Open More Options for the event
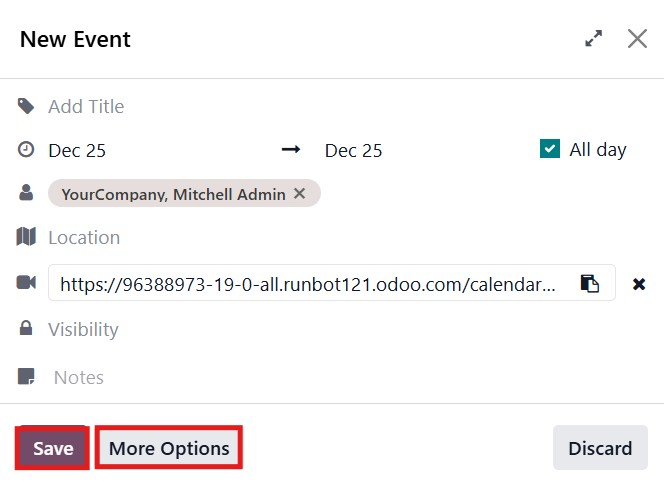The image size is (664, 488). tap(169, 448)
